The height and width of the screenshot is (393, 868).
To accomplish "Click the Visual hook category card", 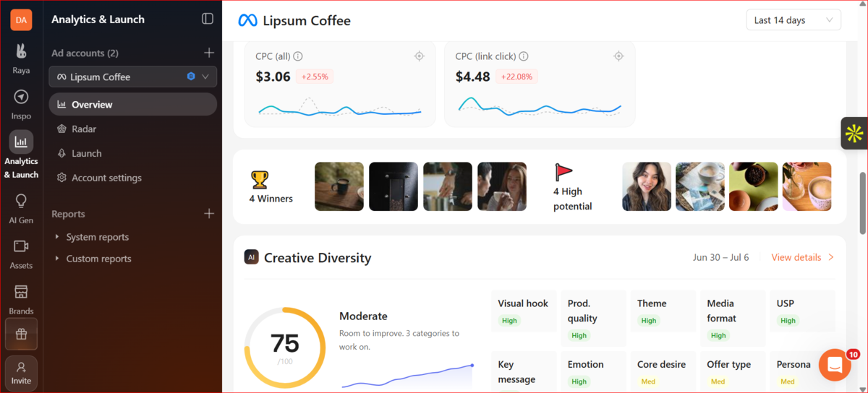I will (524, 311).
